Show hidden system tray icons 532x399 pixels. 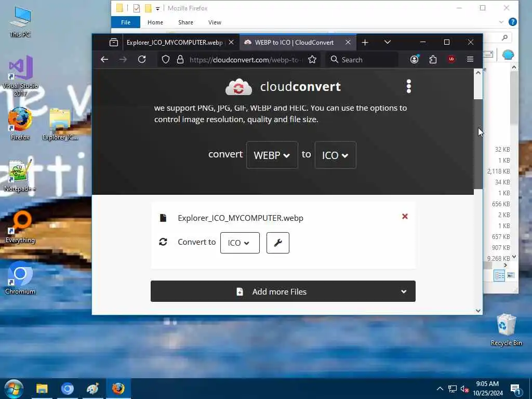(440, 389)
